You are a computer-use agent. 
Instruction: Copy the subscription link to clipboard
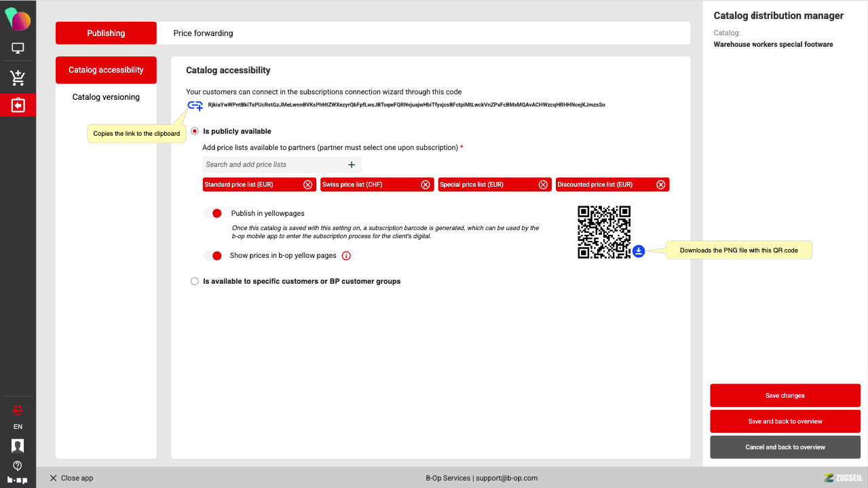(195, 105)
